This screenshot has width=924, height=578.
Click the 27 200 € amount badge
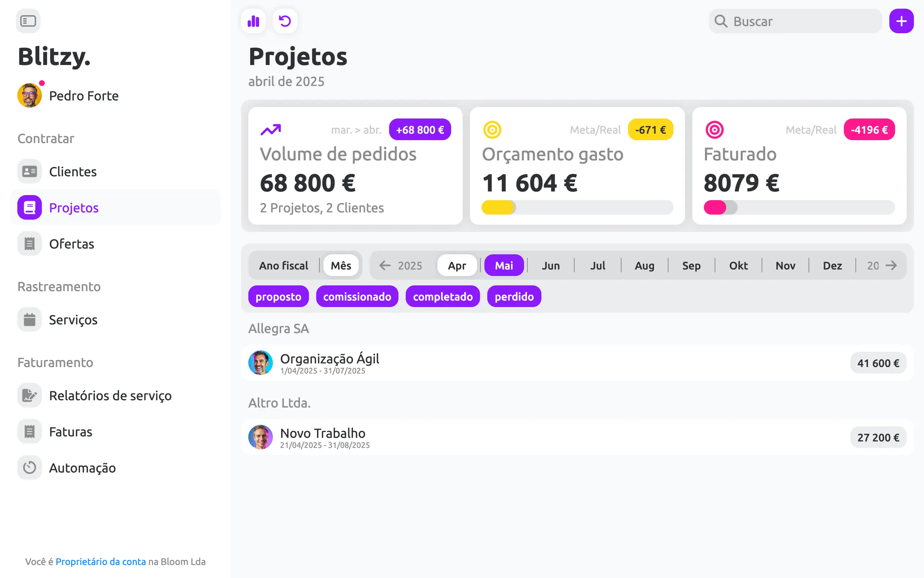tap(878, 437)
